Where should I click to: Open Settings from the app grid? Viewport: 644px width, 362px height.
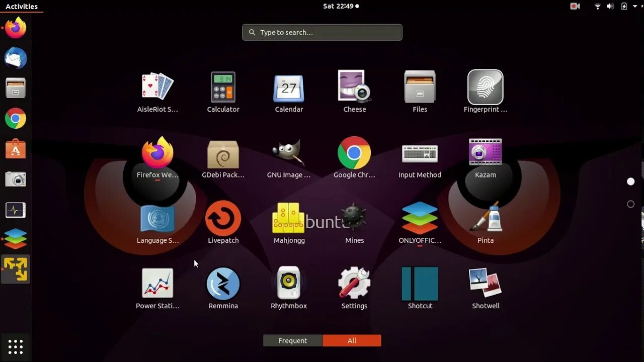point(354,288)
